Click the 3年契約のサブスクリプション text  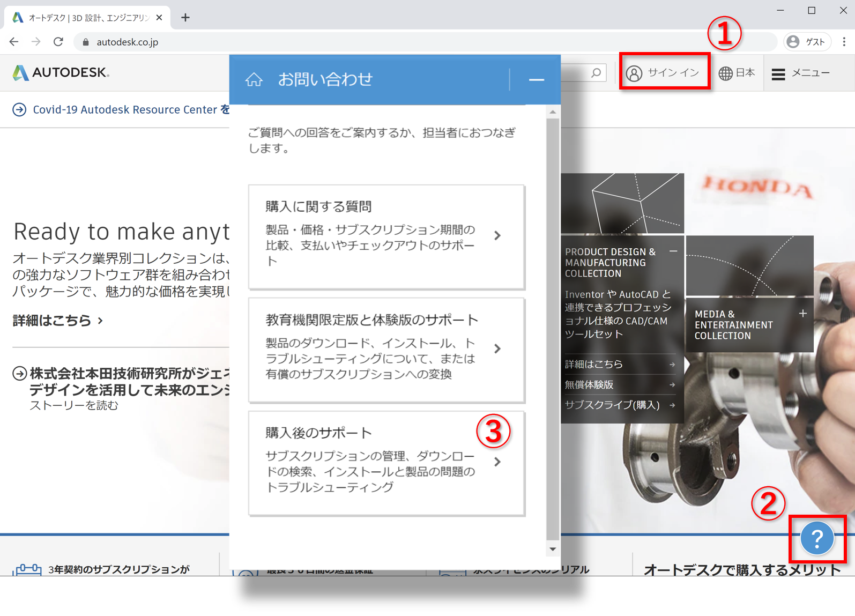click(118, 569)
